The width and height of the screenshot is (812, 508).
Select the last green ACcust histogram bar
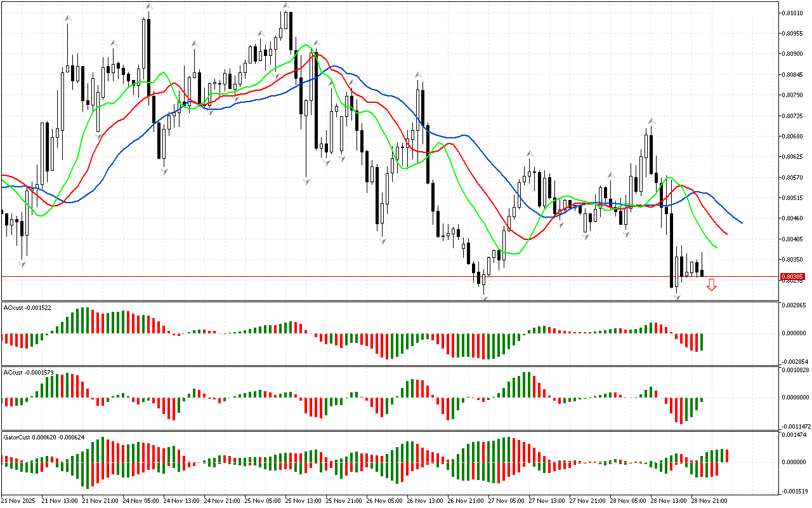tap(702, 400)
